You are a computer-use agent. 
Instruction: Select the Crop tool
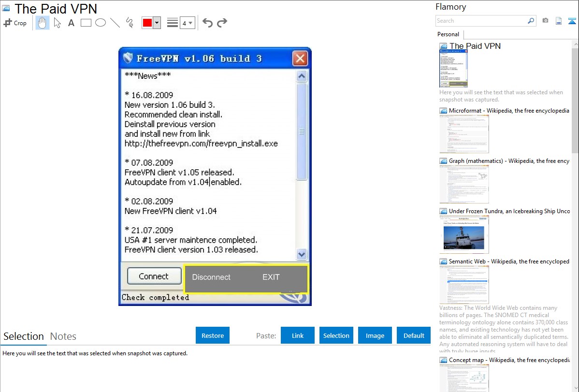pyautogui.click(x=15, y=23)
